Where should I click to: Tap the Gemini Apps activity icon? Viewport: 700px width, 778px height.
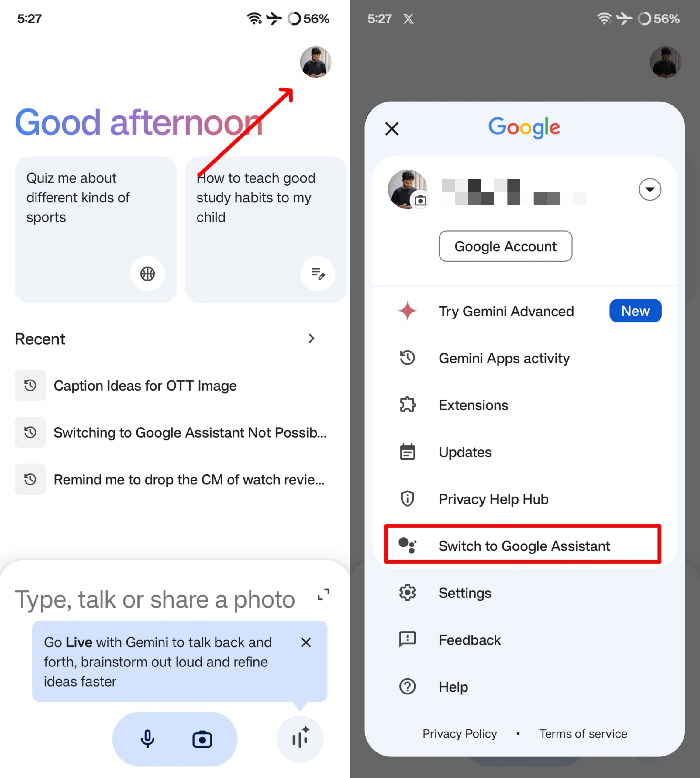click(408, 358)
